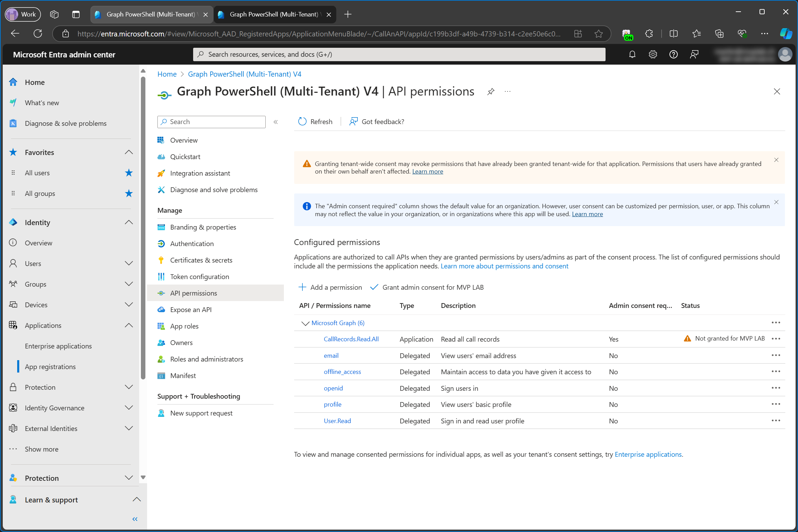Click the Refresh command button
Screen dimensions: 798x532
(x=315, y=122)
